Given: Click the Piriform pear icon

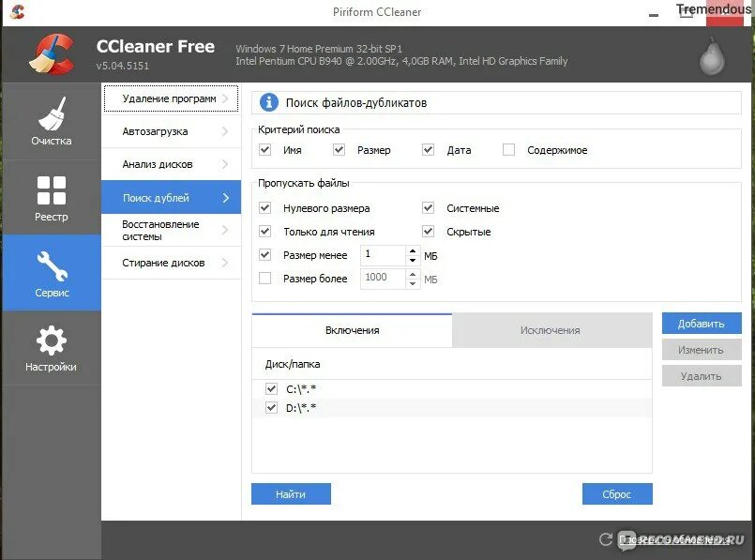Looking at the screenshot, I should click(712, 57).
